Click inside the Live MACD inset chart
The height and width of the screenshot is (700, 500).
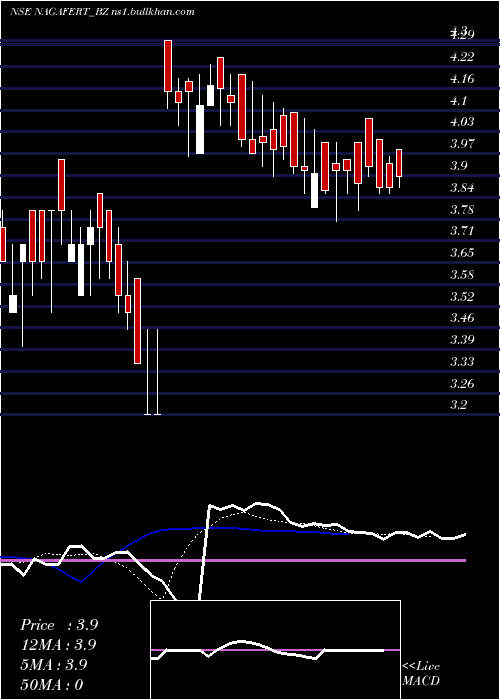tap(275, 650)
